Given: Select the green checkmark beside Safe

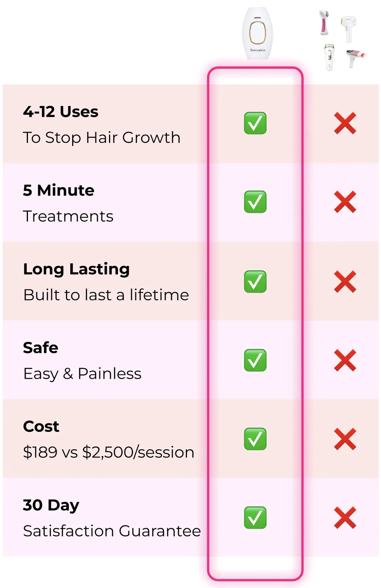Looking at the screenshot, I should point(255,360).
